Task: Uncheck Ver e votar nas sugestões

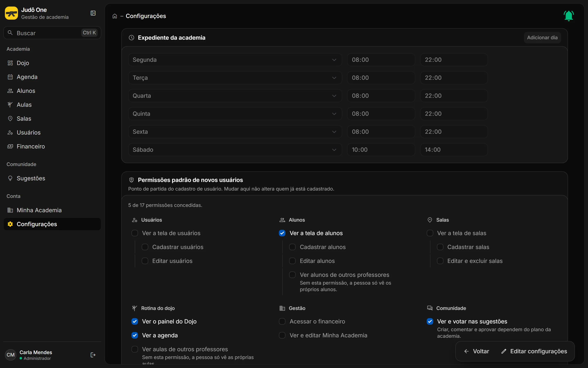Action: click(430, 322)
